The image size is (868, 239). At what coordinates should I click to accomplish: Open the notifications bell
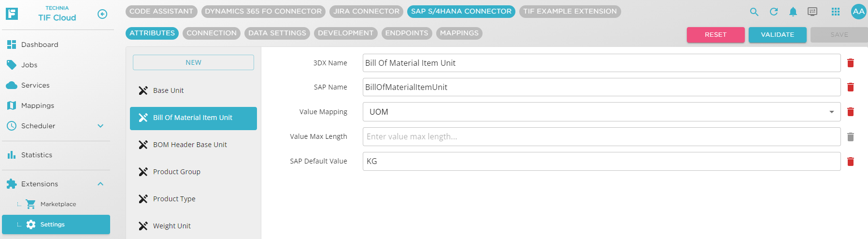click(x=793, y=12)
